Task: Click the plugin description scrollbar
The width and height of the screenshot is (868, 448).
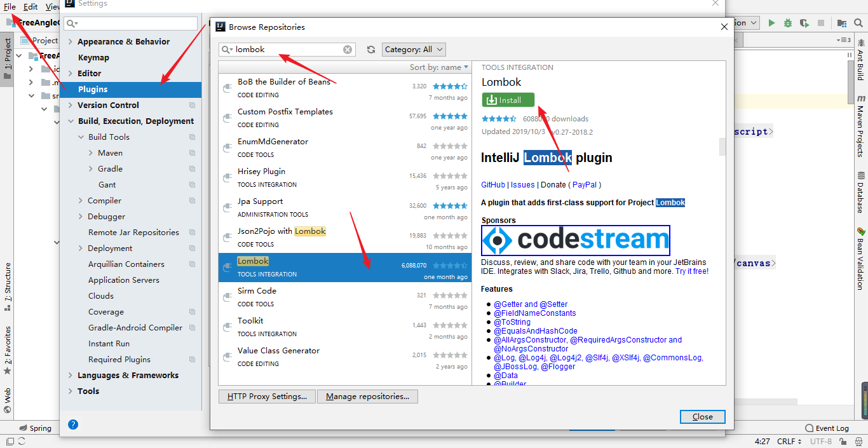Action: (x=722, y=146)
